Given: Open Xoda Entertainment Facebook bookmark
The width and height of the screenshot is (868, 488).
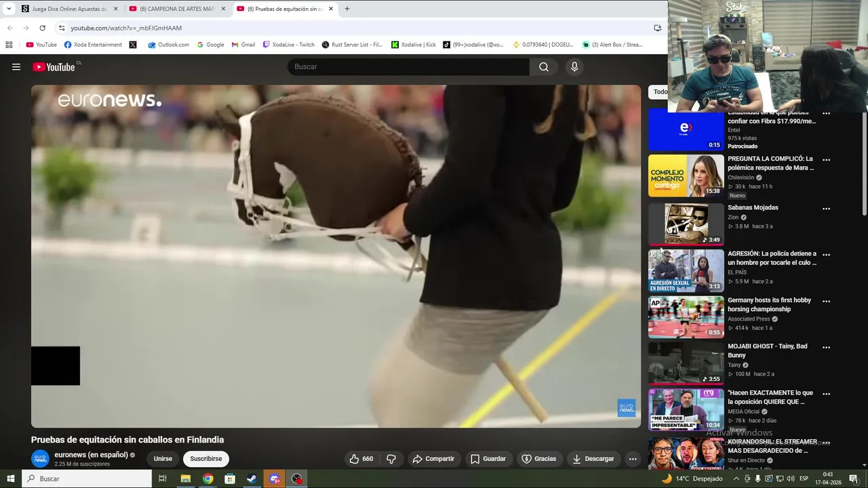Looking at the screenshot, I should [x=93, y=45].
